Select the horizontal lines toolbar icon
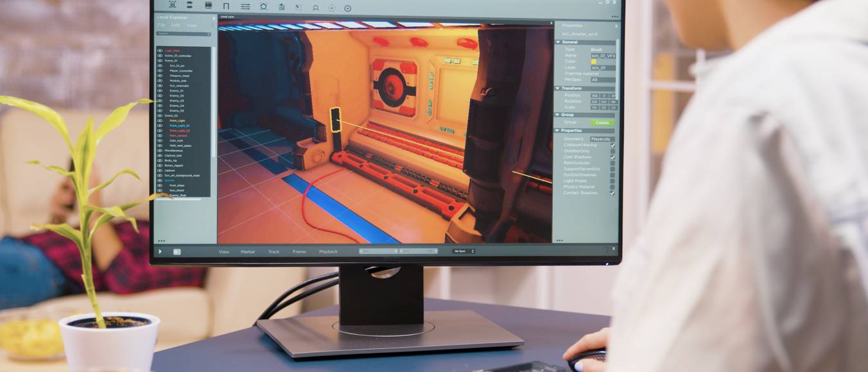The image size is (868, 372). click(x=245, y=6)
